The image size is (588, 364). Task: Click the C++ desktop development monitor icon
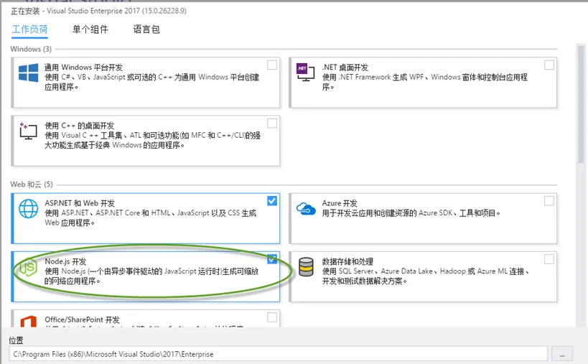28,131
